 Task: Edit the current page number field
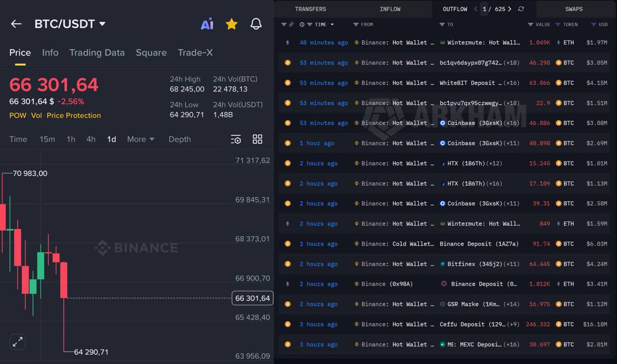tap(484, 9)
